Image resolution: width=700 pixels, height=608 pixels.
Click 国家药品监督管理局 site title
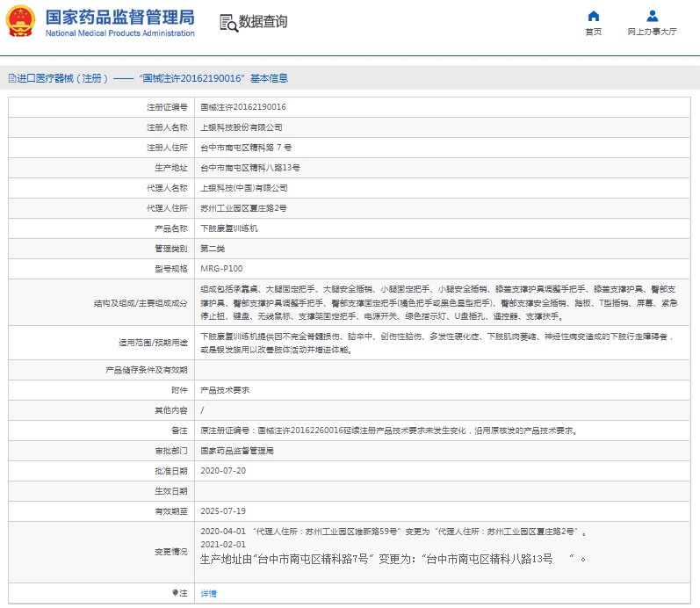tap(120, 18)
